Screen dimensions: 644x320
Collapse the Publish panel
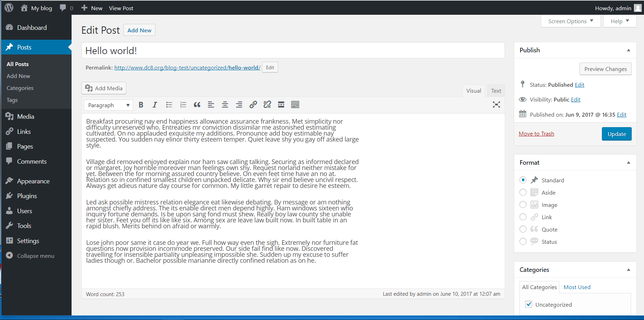click(628, 50)
